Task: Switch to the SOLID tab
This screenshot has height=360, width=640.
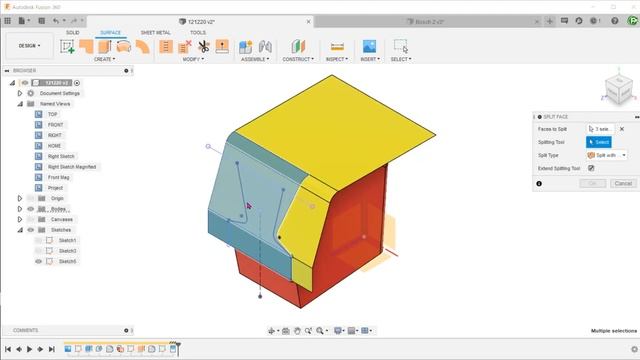Action: click(x=73, y=33)
